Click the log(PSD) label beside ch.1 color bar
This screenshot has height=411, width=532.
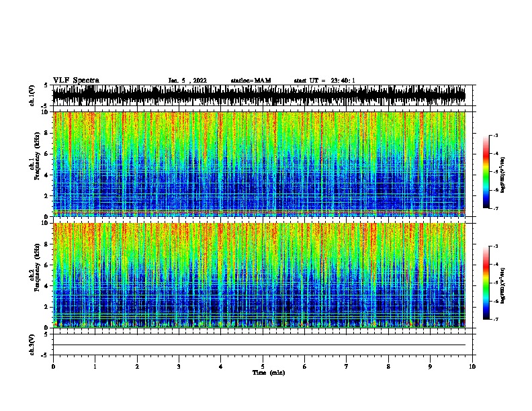coord(502,175)
